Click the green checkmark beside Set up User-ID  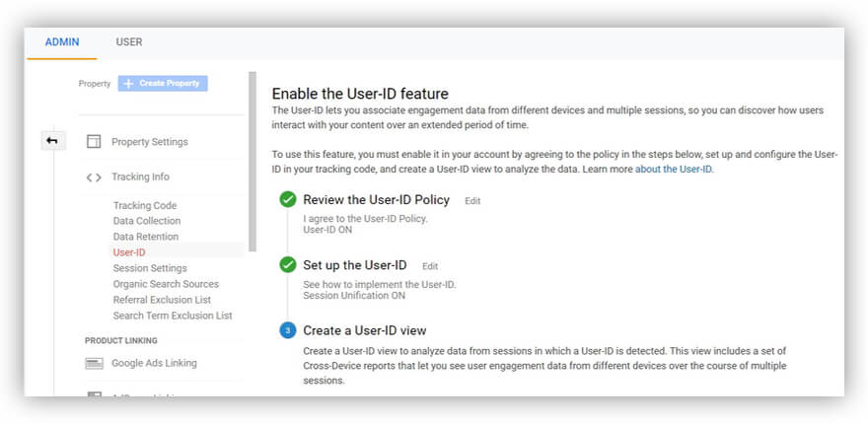coord(288,265)
